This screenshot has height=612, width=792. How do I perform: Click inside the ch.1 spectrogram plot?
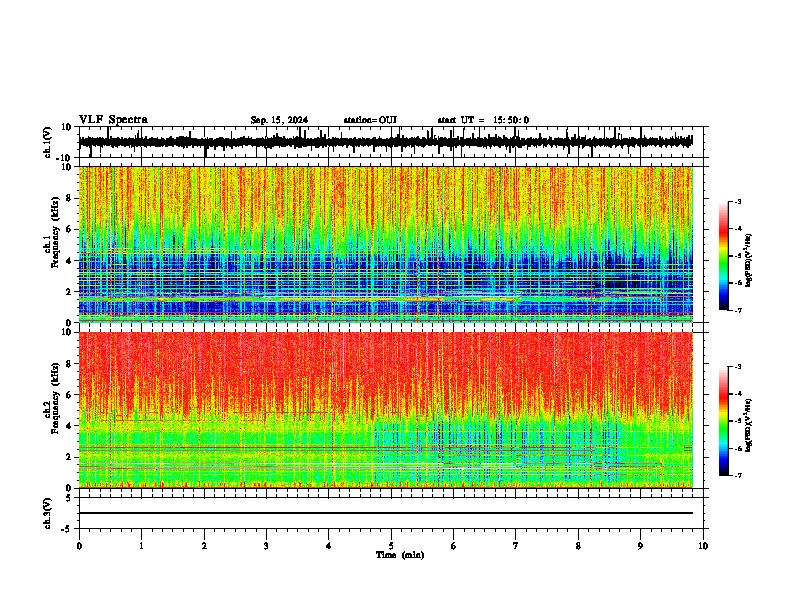[386, 244]
